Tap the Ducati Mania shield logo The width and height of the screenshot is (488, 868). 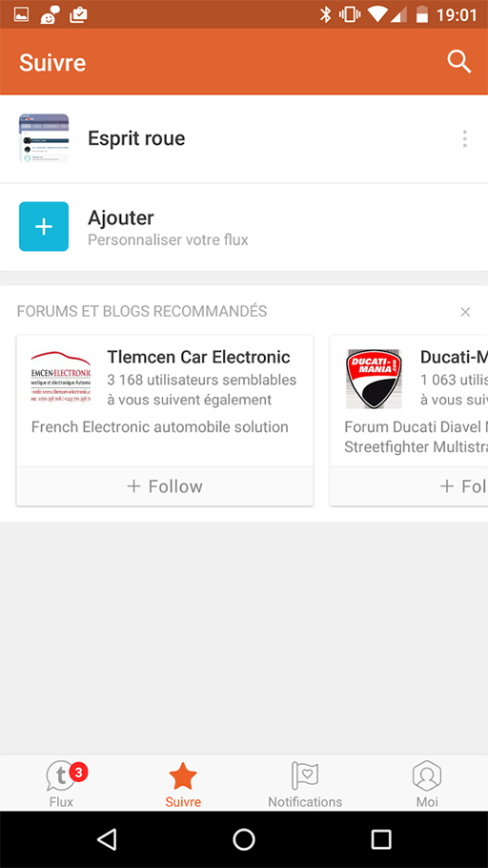374,379
